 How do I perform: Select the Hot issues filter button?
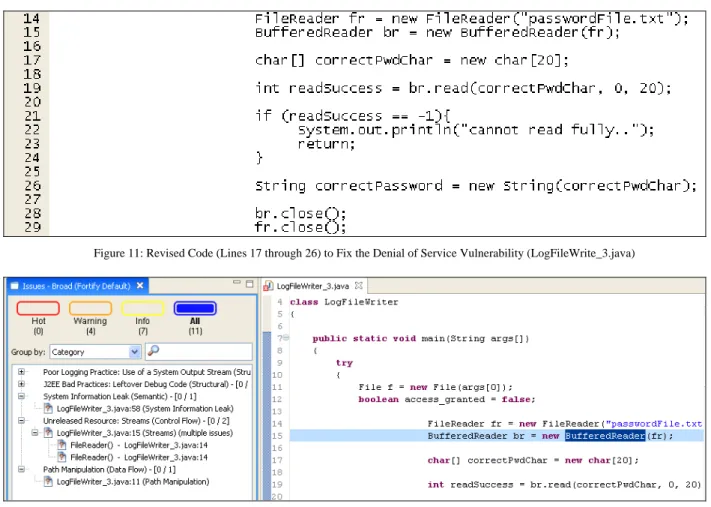tap(38, 308)
